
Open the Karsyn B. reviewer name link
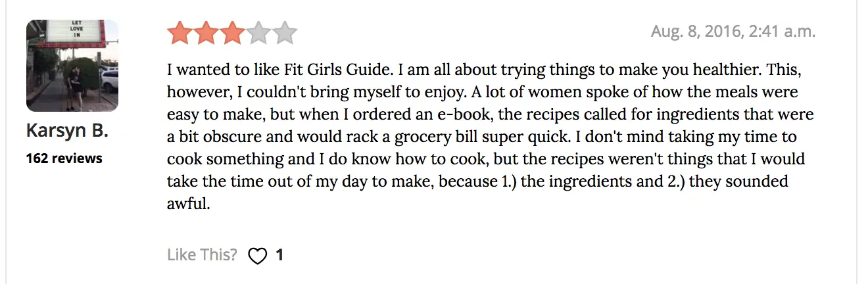point(67,131)
